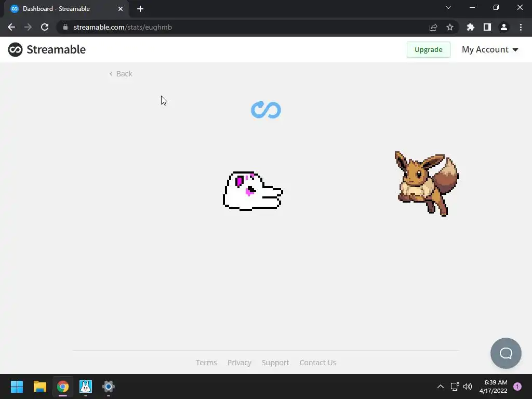Minimize the Chrome window
The height and width of the screenshot is (399, 532).
pos(472,7)
